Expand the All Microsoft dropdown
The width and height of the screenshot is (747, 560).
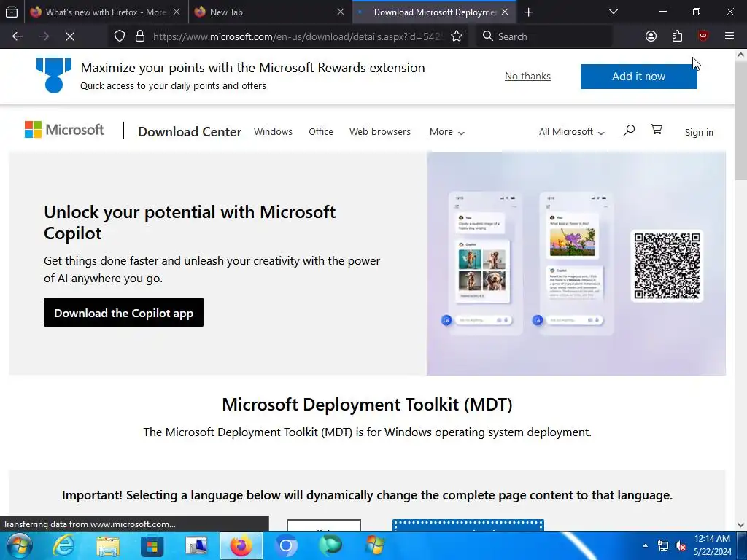point(571,132)
